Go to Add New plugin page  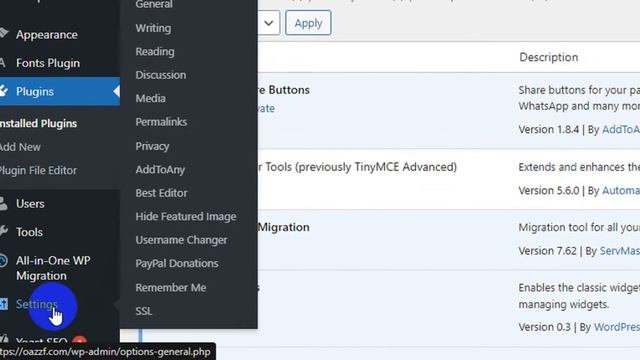(20, 147)
